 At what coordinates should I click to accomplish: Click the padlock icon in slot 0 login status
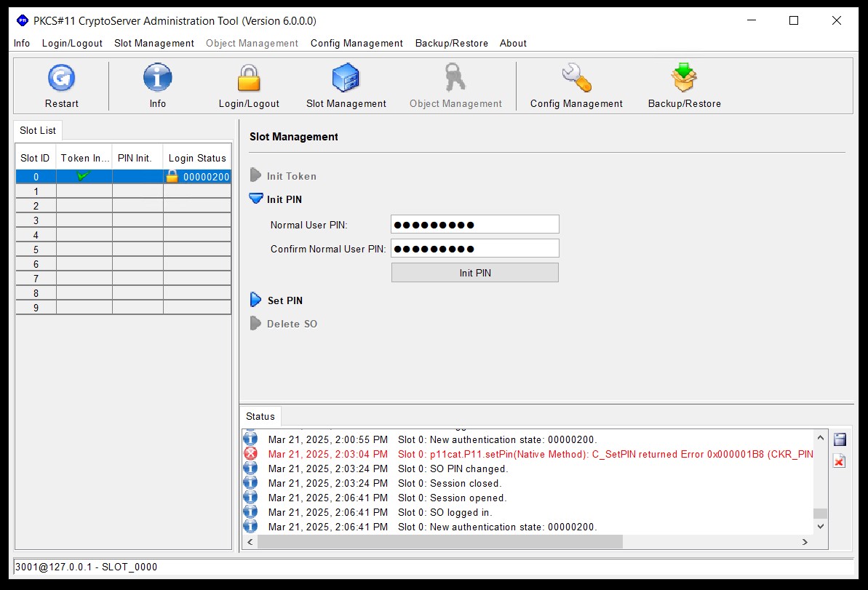[172, 177]
